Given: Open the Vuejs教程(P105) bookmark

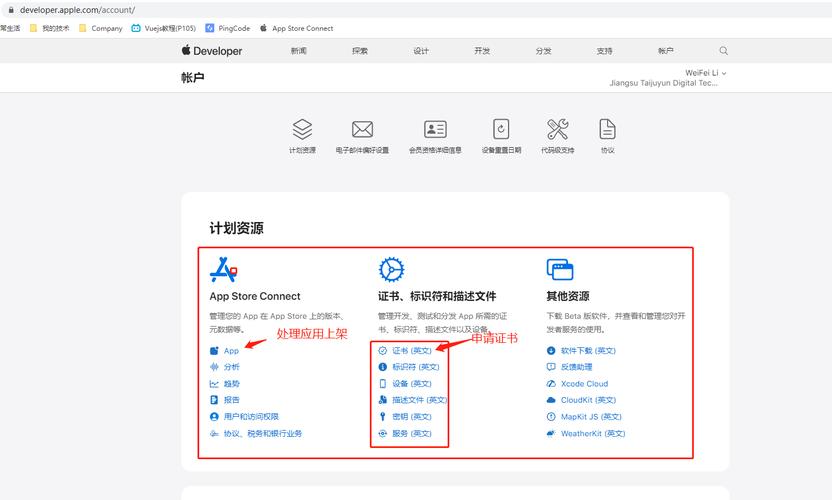Looking at the screenshot, I should click(x=163, y=28).
